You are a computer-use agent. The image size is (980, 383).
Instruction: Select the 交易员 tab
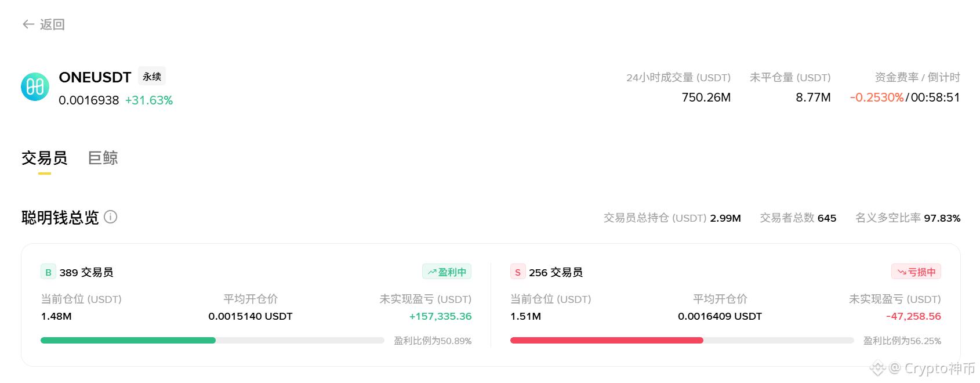tap(45, 158)
